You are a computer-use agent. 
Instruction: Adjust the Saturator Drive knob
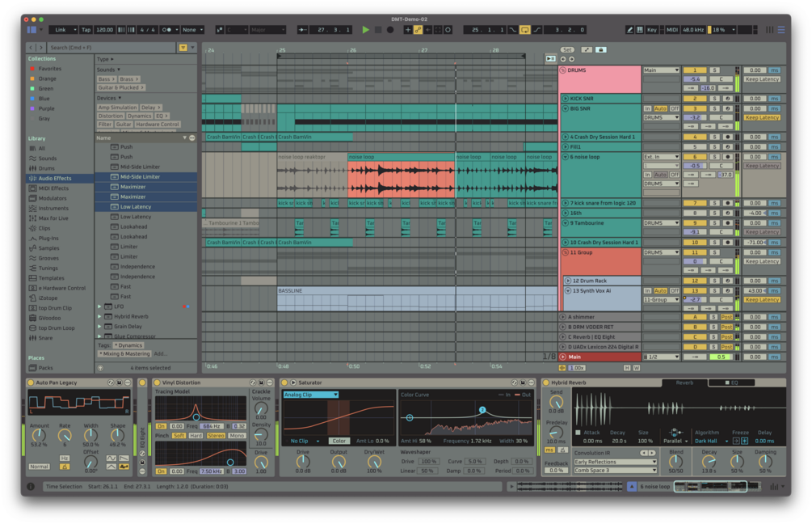(x=303, y=461)
